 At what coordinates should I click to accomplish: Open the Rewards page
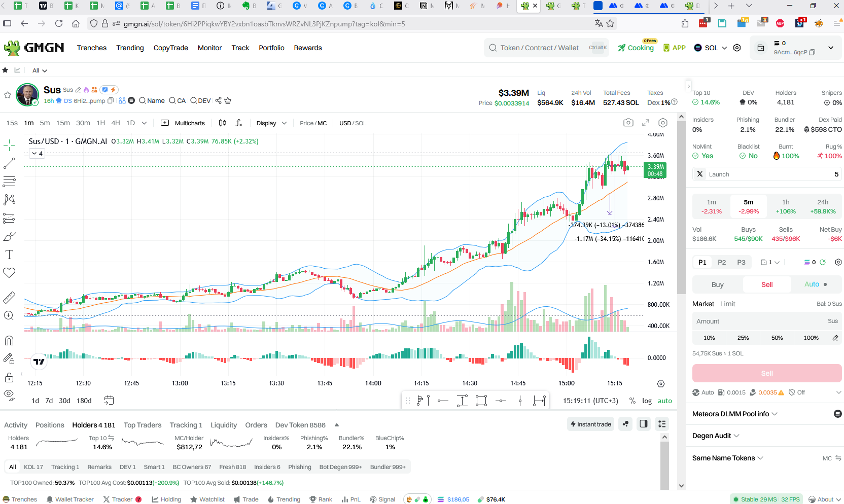(x=308, y=48)
